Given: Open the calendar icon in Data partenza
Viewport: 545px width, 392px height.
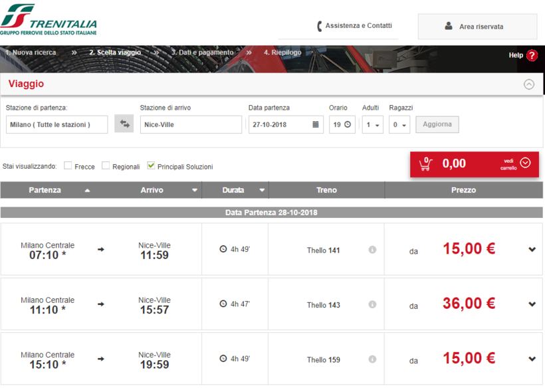Looking at the screenshot, I should [316, 125].
